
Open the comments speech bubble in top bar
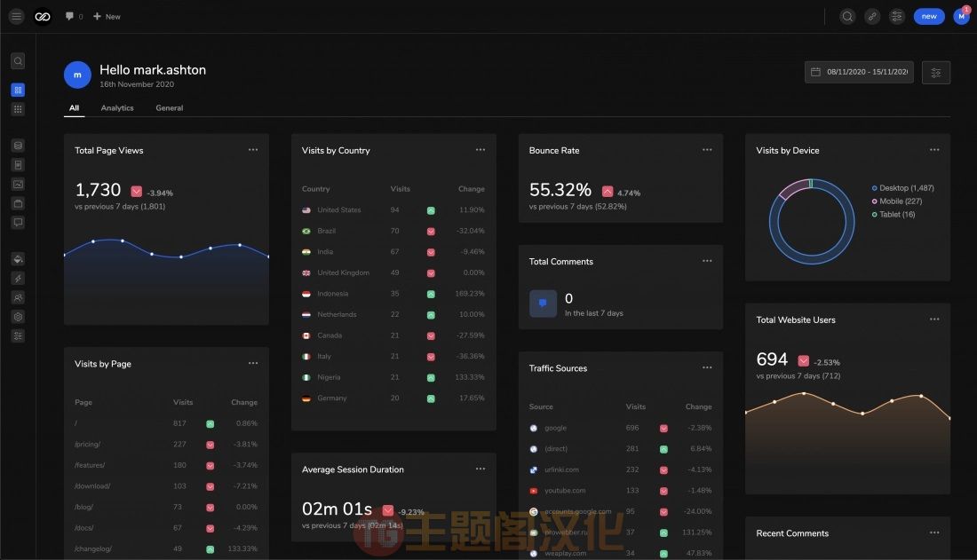(x=69, y=16)
